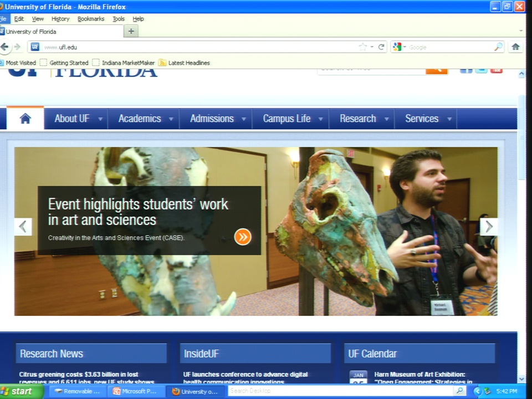Viewport: 532px width, 399px height.
Task: Click the page scrollbar down arrow
Action: (x=521, y=379)
